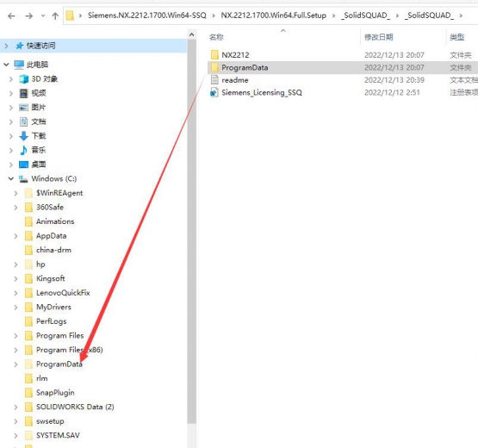This screenshot has width=478, height=448.
Task: Open the SnapPlugin folder in the tree
Action: pos(55,393)
